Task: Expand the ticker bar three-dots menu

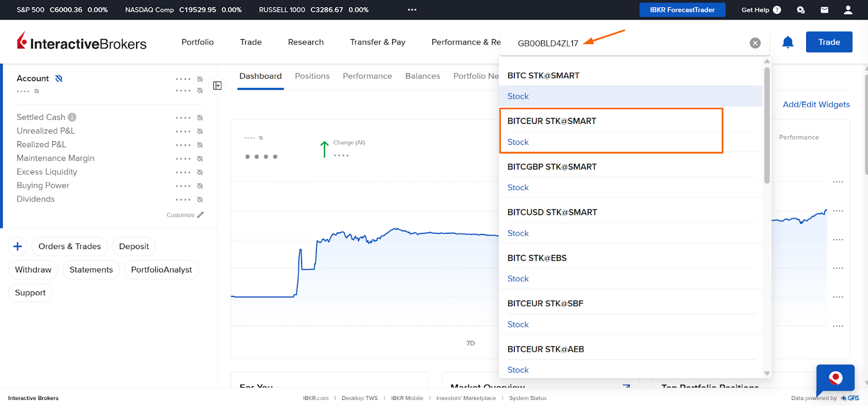Action: click(412, 10)
